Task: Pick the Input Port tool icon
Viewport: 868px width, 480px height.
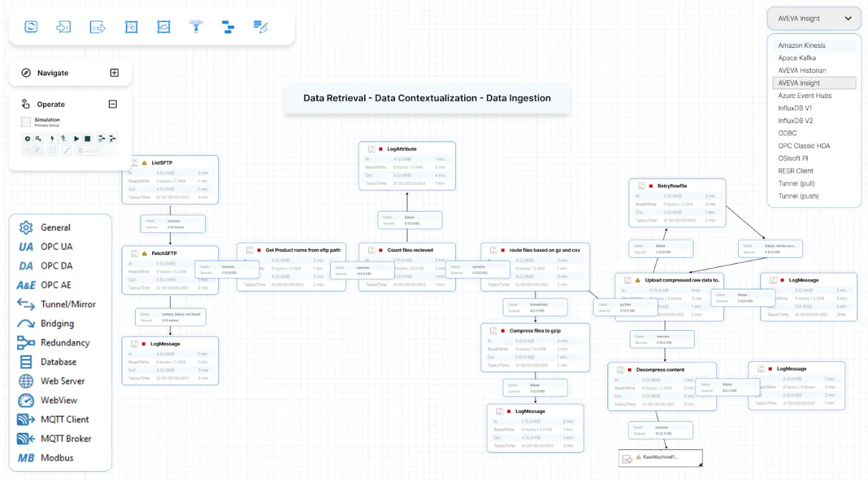Action: click(x=64, y=27)
